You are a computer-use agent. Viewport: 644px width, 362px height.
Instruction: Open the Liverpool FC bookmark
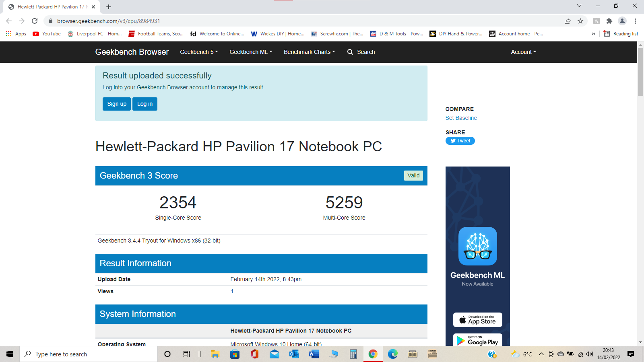[x=95, y=34]
